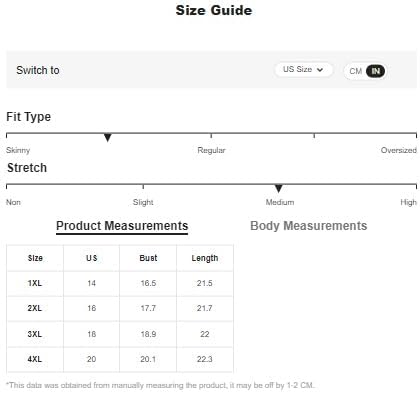Click the Size Guide title
The image size is (420, 393).
tap(214, 10)
